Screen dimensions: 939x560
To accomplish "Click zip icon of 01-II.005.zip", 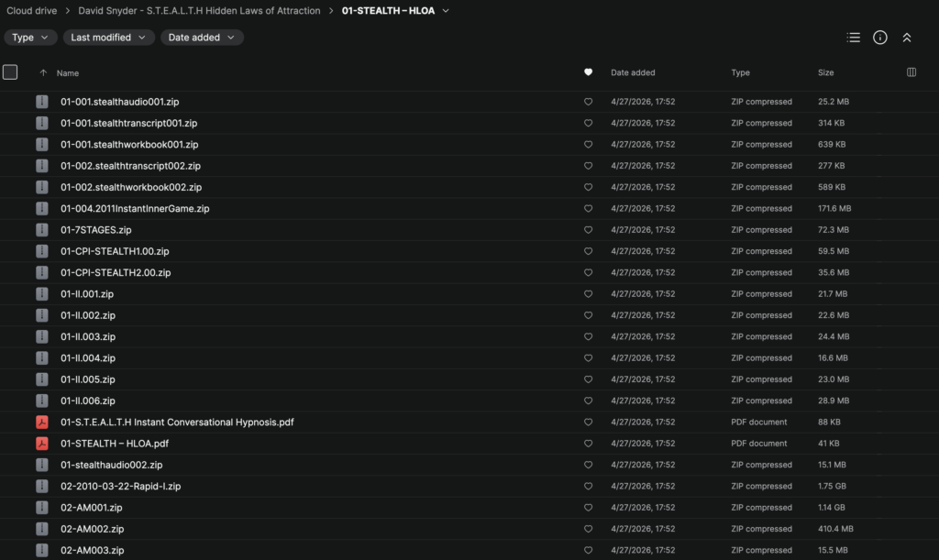I will point(42,379).
